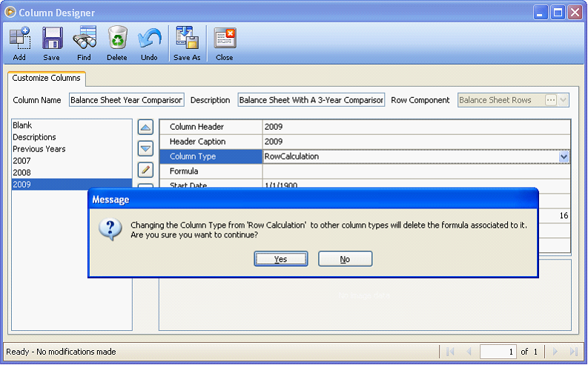The width and height of the screenshot is (588, 365).
Task: Maximize the Column Designer window
Action: [x=558, y=13]
